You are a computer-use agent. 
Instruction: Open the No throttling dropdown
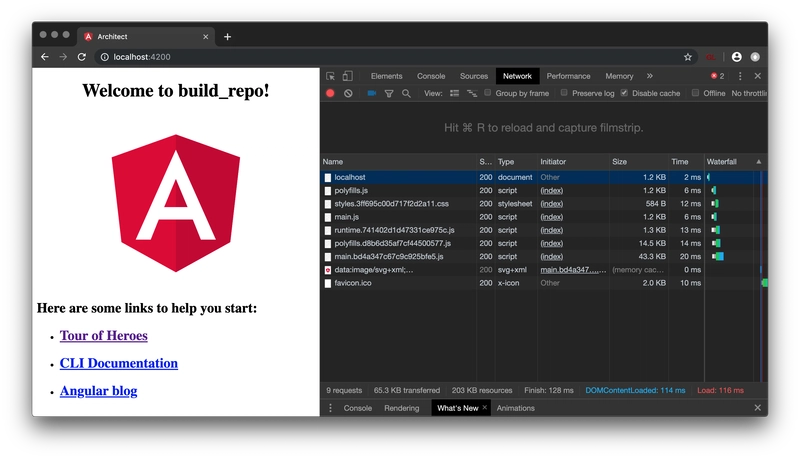[749, 93]
